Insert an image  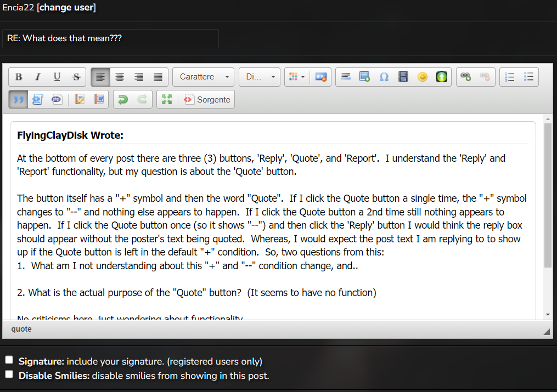(365, 77)
